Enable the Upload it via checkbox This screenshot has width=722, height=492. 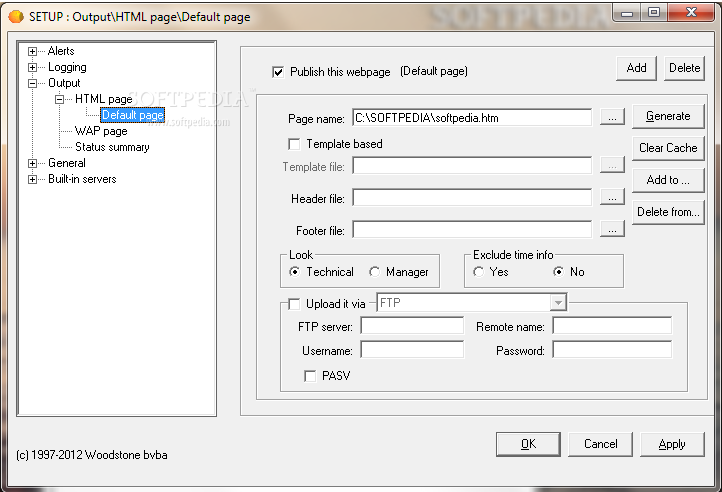[x=294, y=304]
